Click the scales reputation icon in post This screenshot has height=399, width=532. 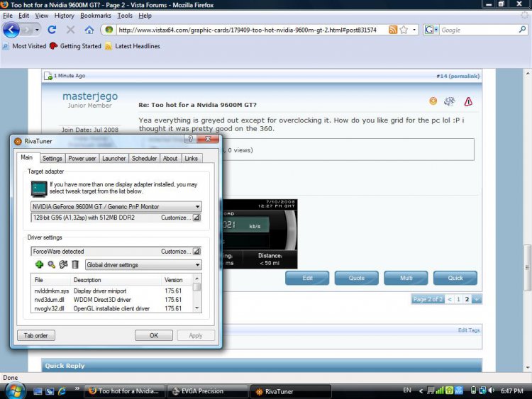450,101
